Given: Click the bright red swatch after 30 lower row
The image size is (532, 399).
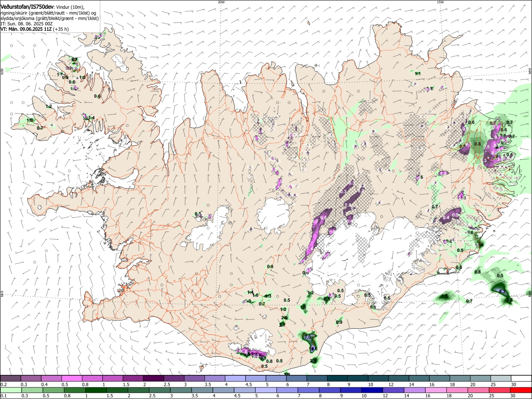Looking at the screenshot, I should tap(521, 390).
